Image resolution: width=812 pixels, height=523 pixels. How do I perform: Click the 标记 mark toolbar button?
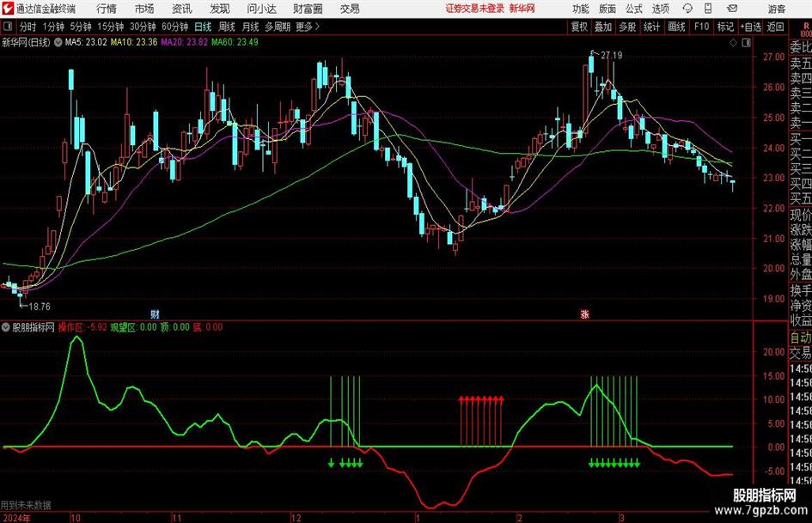click(x=725, y=27)
